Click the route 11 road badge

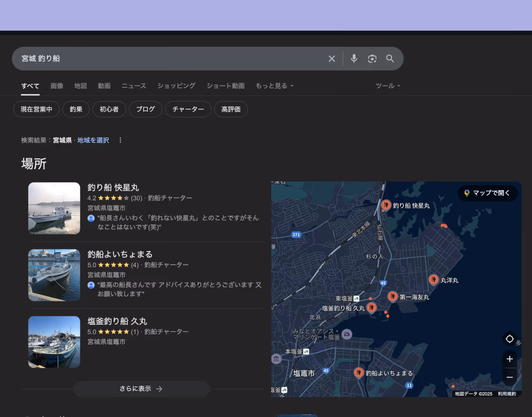pos(409,386)
